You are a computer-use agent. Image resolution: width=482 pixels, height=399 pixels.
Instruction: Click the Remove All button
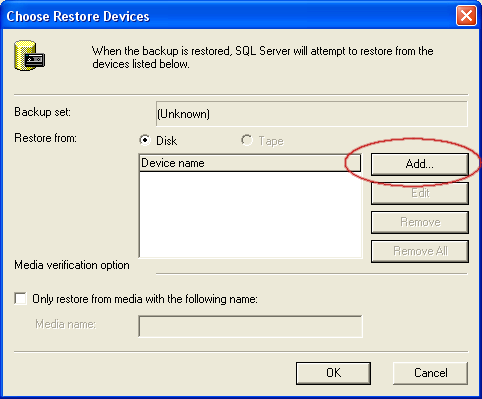[420, 251]
